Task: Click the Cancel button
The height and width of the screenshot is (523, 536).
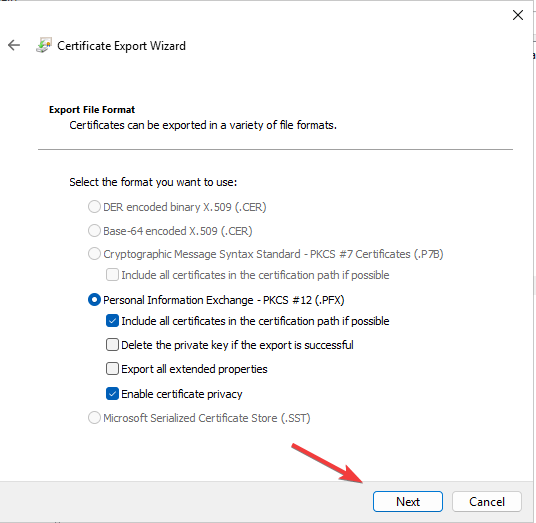Action: (x=487, y=501)
